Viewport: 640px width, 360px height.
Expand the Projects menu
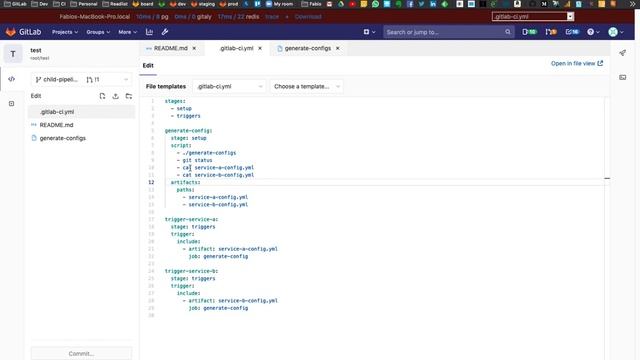coord(65,32)
